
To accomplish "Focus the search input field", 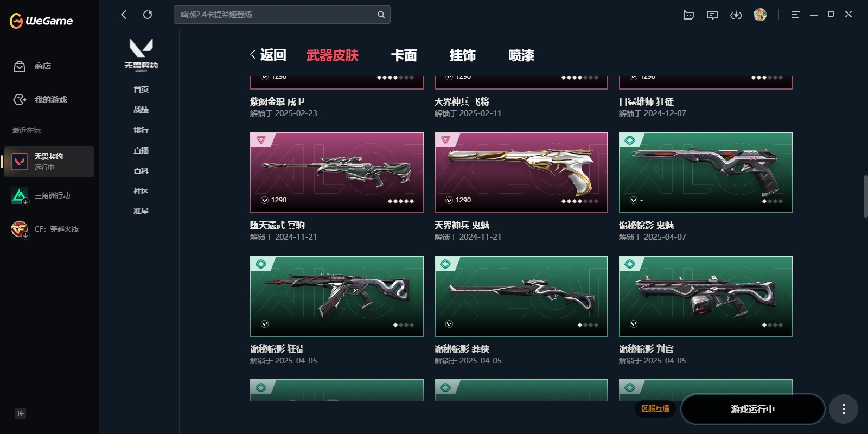I will (x=277, y=15).
